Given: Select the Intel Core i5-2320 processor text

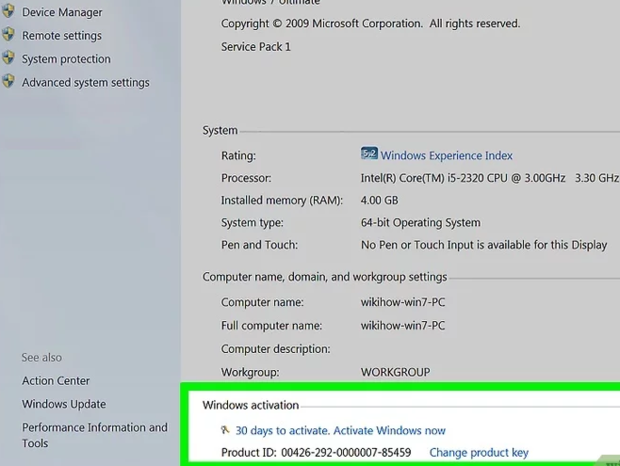Looking at the screenshot, I should point(490,178).
